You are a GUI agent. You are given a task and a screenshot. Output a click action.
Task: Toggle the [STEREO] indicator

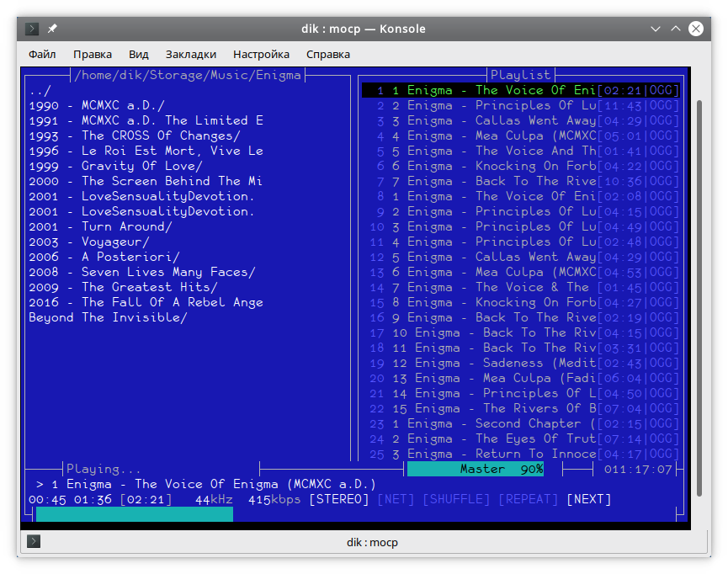339,499
